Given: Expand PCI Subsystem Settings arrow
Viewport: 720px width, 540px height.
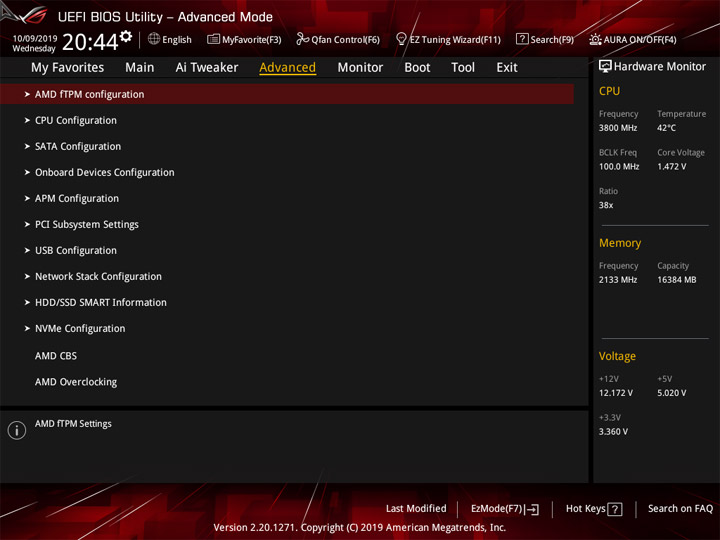Looking at the screenshot, I should pyautogui.click(x=27, y=225).
